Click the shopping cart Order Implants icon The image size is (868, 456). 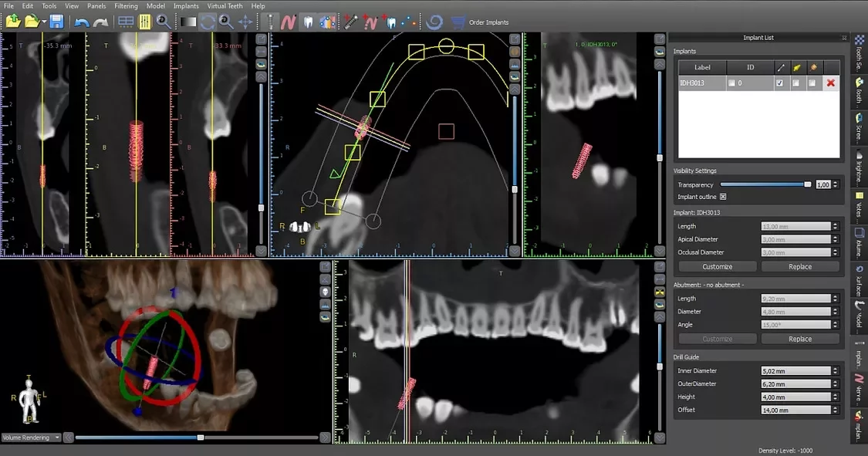click(x=458, y=22)
